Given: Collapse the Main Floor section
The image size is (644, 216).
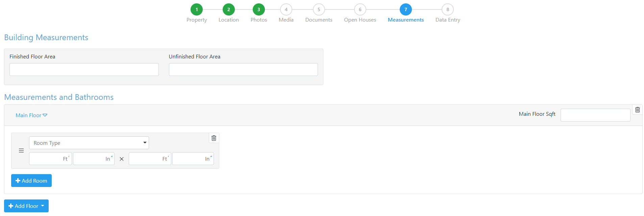Looking at the screenshot, I should [x=31, y=115].
